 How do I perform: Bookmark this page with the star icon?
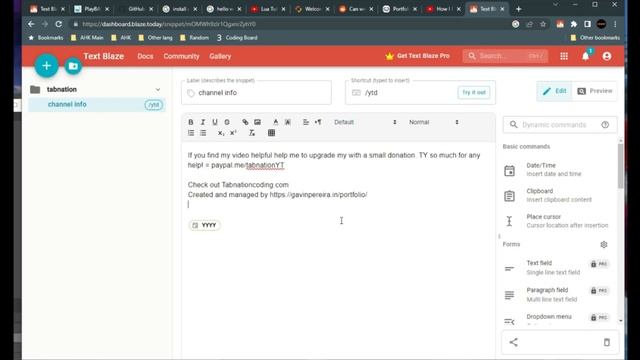coord(543,24)
